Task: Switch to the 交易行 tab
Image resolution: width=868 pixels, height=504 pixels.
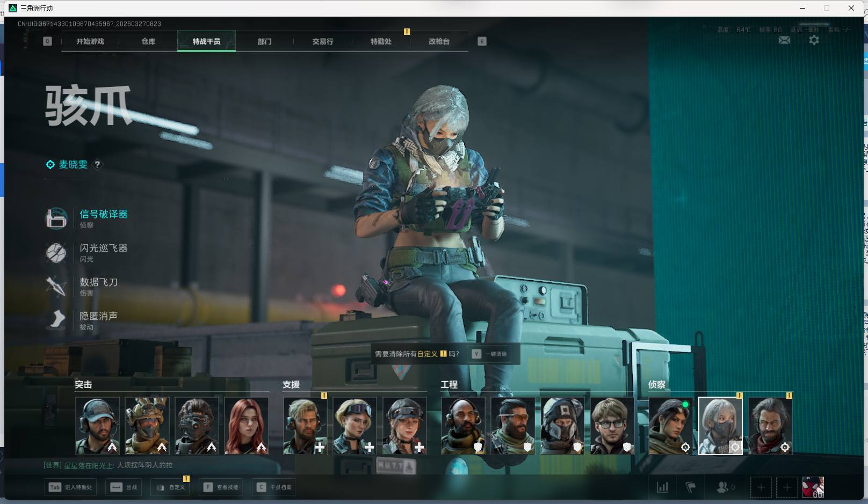Action: pos(323,41)
